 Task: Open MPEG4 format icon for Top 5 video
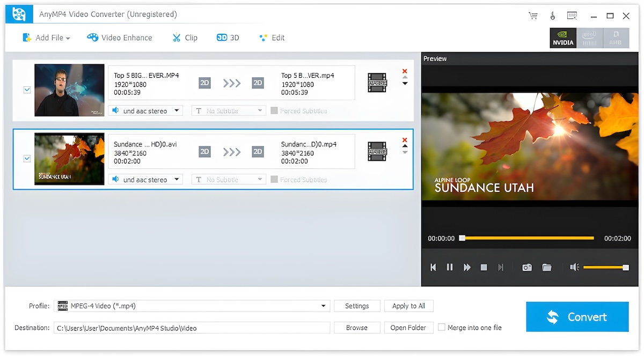click(377, 83)
